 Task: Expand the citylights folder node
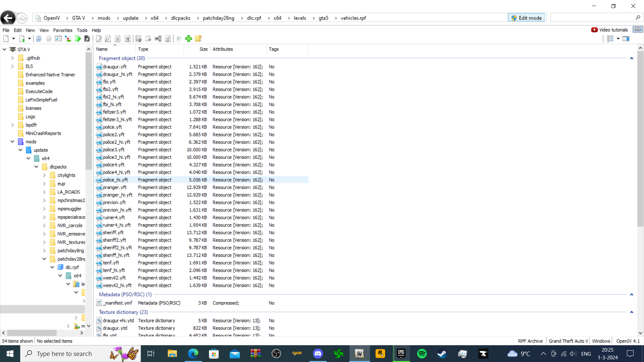pos(44,175)
